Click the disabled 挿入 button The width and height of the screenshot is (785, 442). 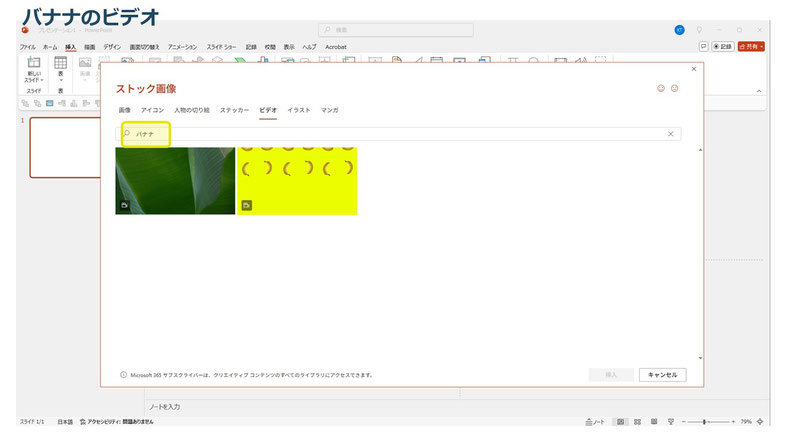pos(611,375)
